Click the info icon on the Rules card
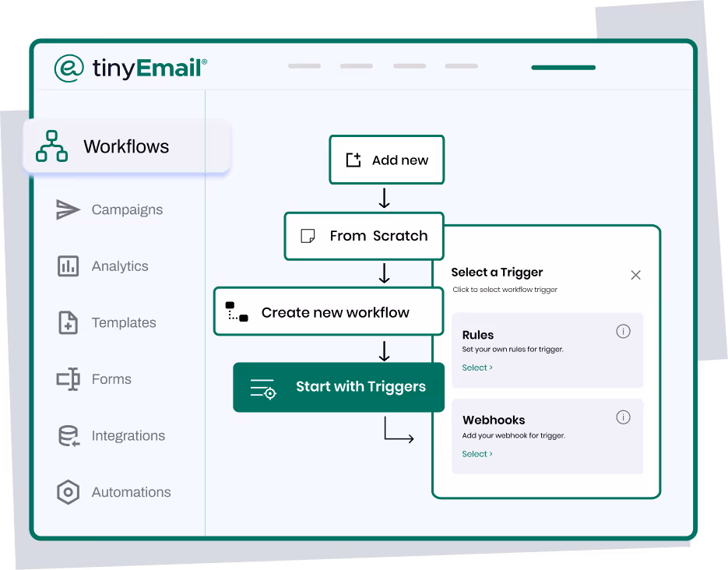This screenshot has height=570, width=728. click(623, 331)
